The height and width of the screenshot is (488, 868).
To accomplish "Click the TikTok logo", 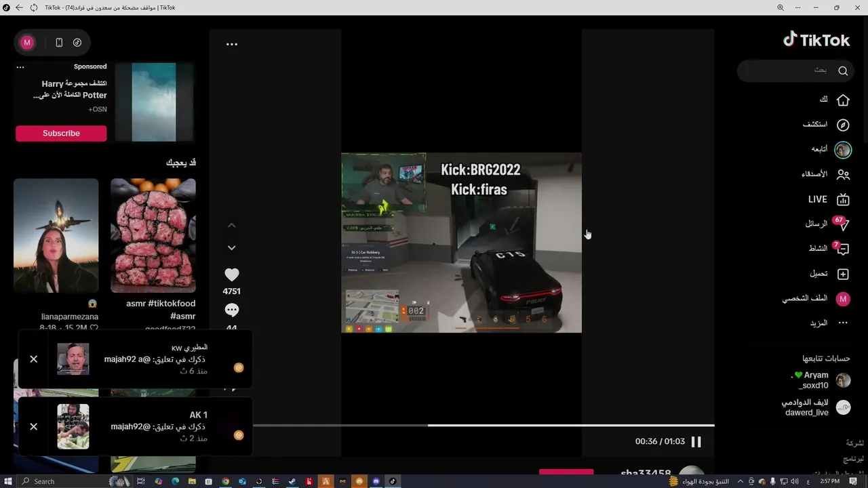I will click(816, 40).
